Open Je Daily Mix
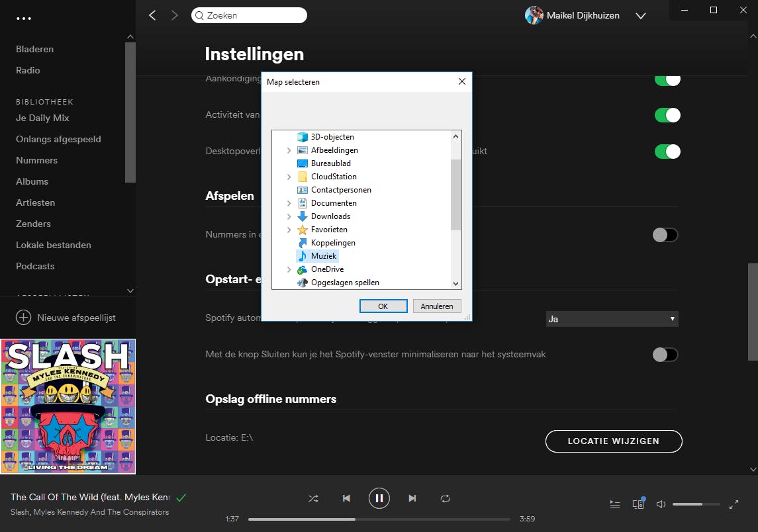 (42, 118)
